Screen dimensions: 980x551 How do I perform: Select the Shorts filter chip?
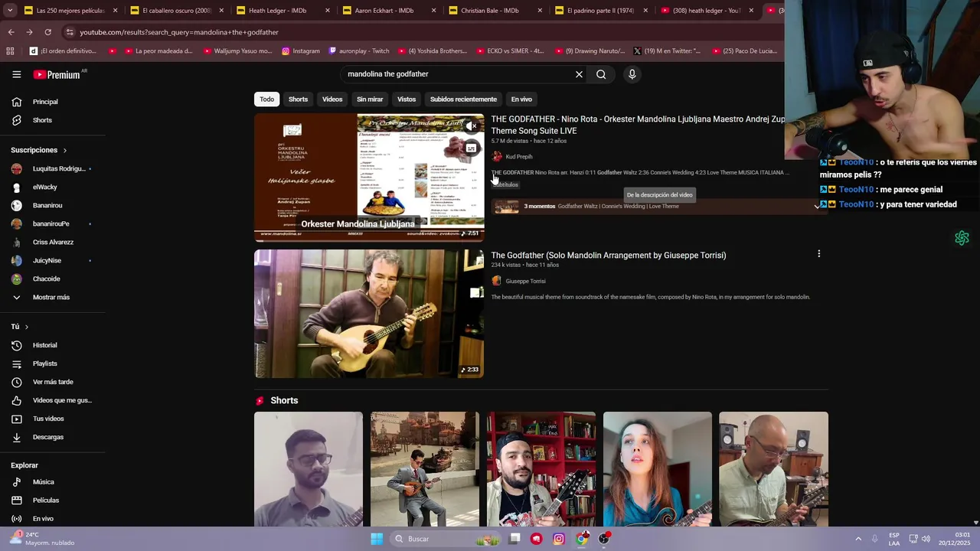point(298,99)
